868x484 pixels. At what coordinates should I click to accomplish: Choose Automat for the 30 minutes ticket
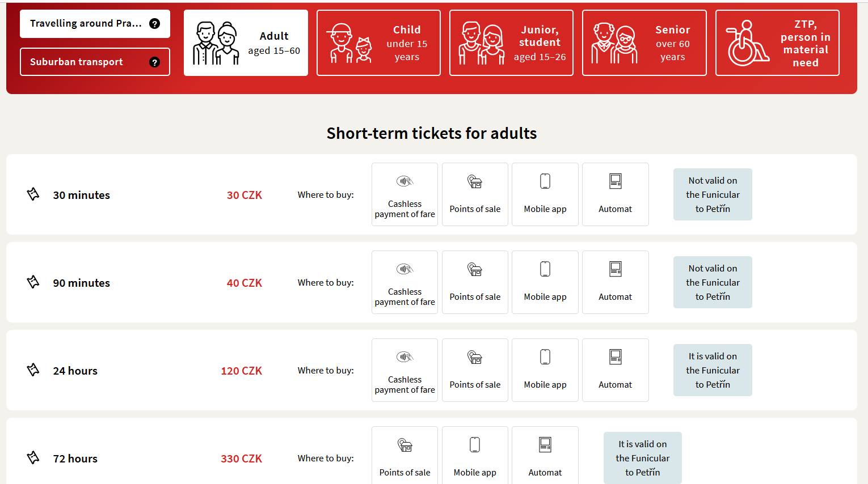click(616, 194)
